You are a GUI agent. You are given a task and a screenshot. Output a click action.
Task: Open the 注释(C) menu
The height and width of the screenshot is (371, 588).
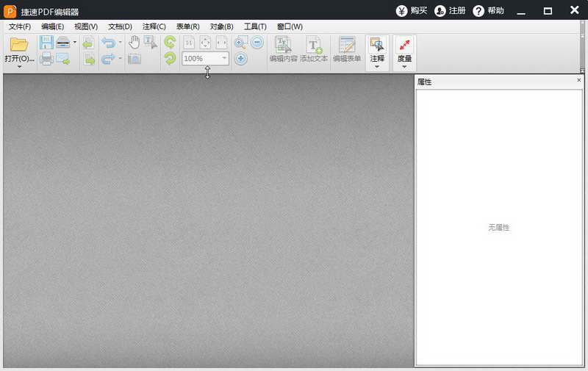(154, 26)
